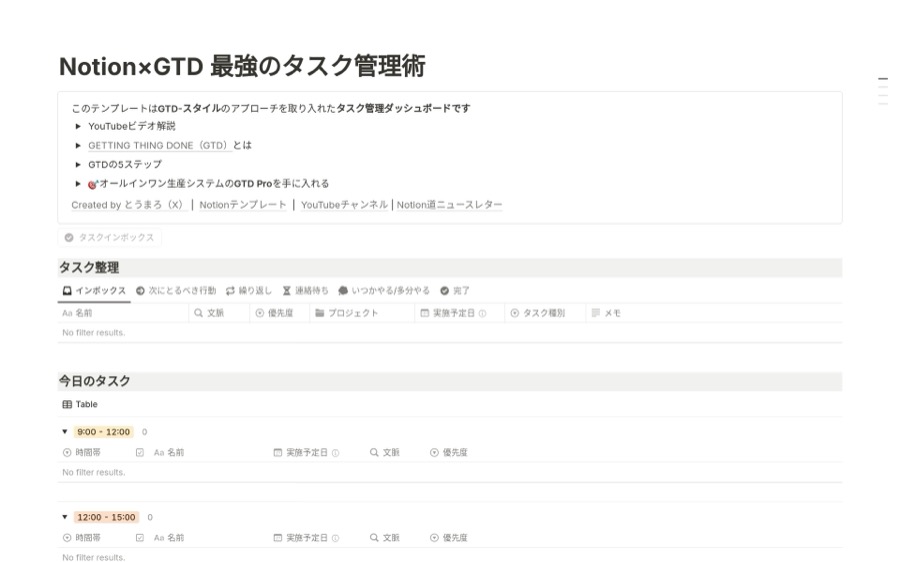Expand the オールインワン生産システム GTD Pro toggle

click(x=78, y=184)
